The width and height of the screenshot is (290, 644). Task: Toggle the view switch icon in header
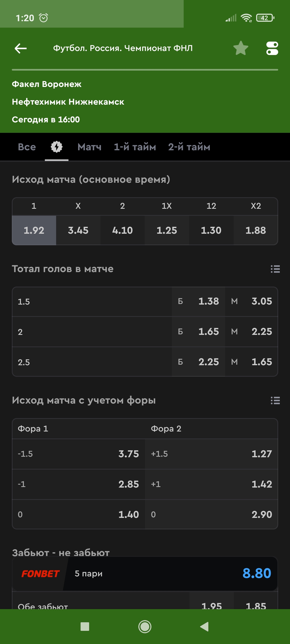tap(272, 48)
